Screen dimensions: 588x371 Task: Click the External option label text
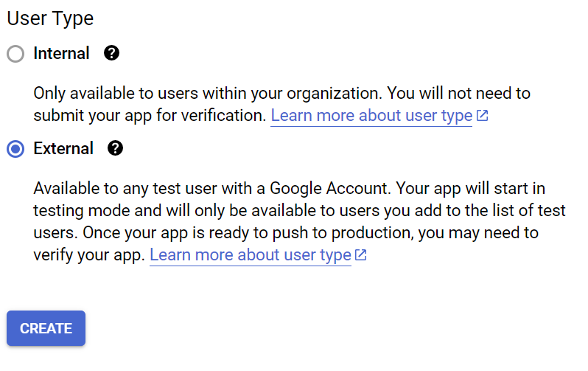click(x=63, y=149)
